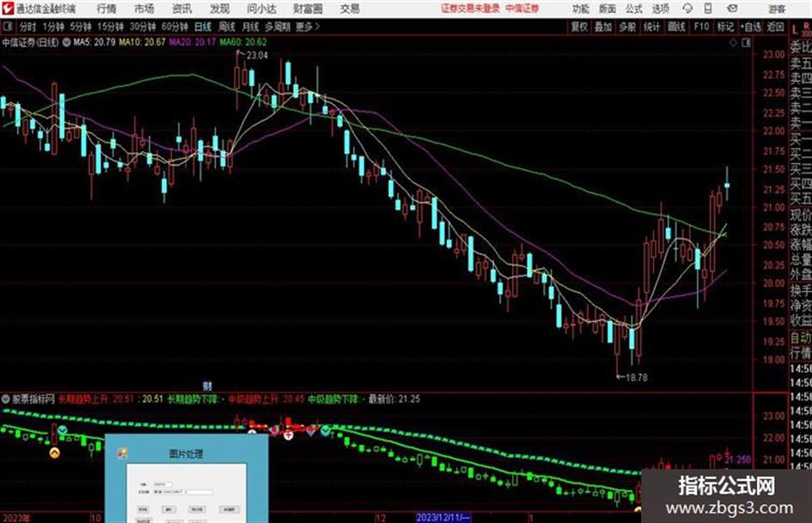The image size is (812, 523).
Task: Open the 市场 menu
Action: [144, 9]
